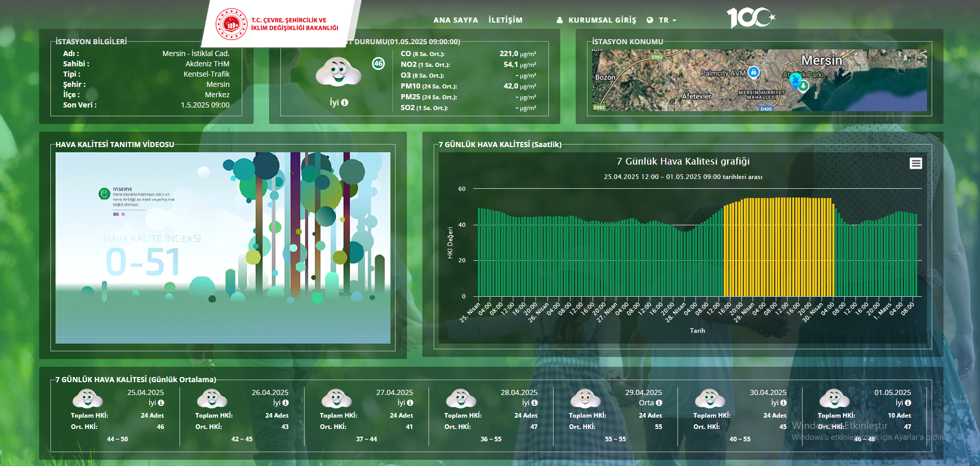Open the Ana Sayfa menu item

pyautogui.click(x=455, y=20)
